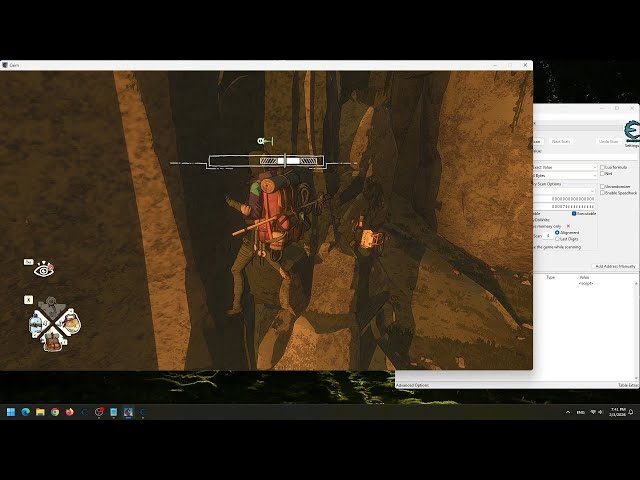Screen dimensions: 640x480
Task: Select the backpack in the item wheel
Action: click(52, 342)
